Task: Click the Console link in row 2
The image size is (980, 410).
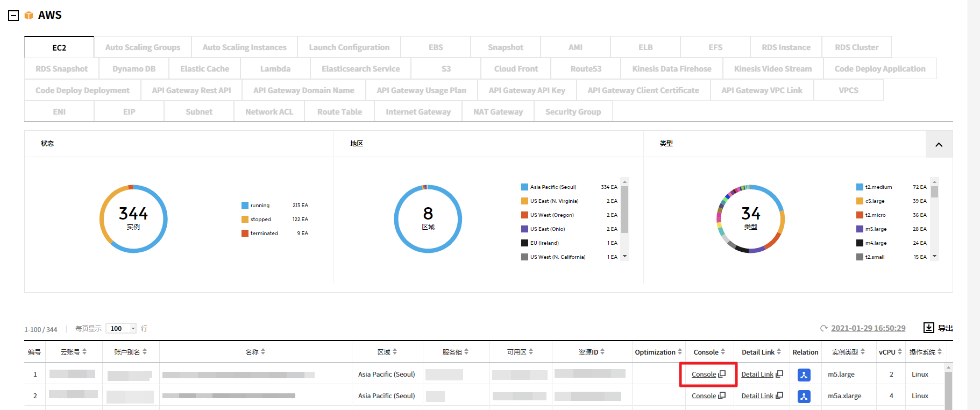Action: pos(704,396)
